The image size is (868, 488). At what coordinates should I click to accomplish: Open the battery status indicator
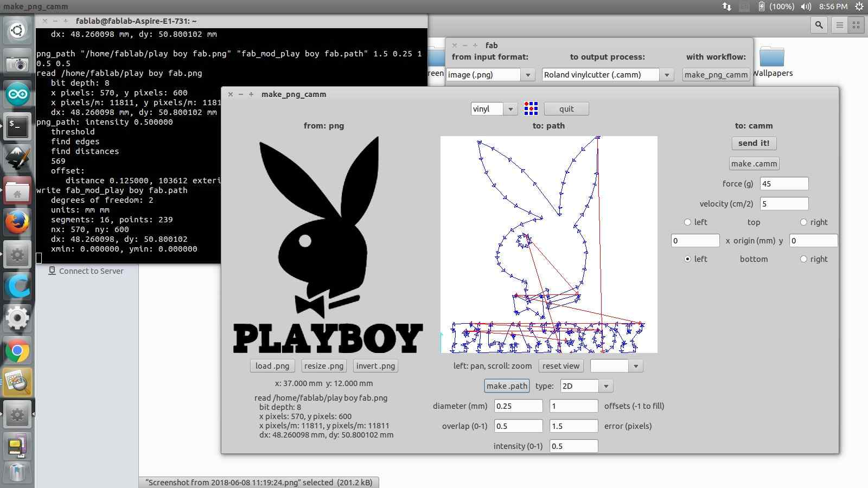(x=776, y=7)
